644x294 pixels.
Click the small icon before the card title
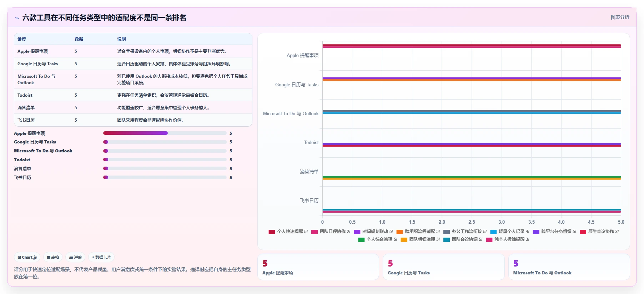click(17, 18)
